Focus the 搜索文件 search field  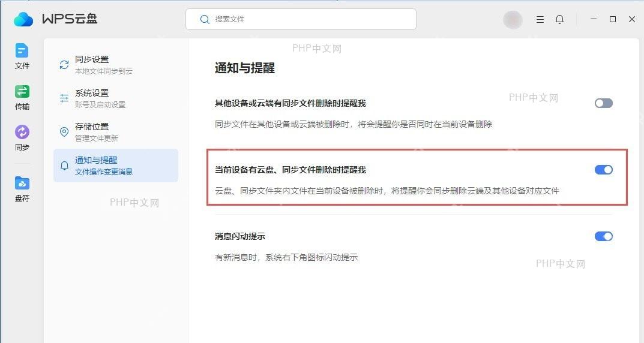[x=301, y=19]
